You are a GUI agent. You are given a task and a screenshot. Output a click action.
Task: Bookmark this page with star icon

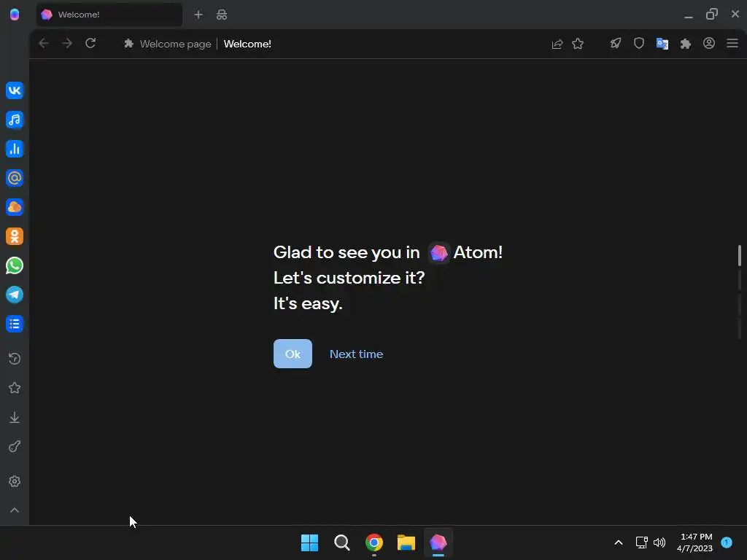[578, 44]
